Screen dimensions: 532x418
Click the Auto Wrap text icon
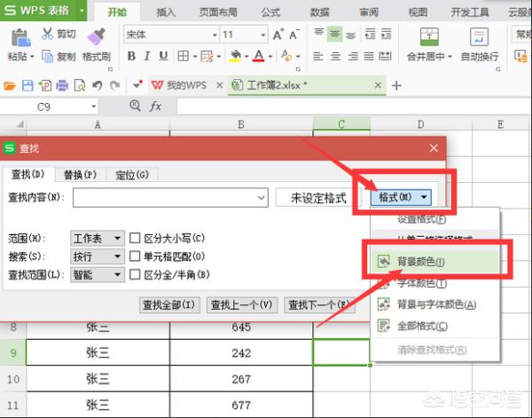tap(477, 35)
